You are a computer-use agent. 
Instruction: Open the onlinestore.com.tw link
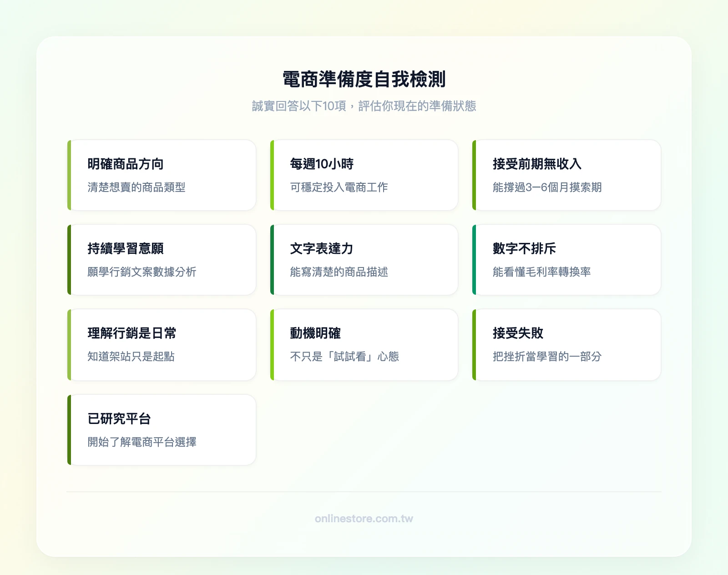pyautogui.click(x=364, y=518)
